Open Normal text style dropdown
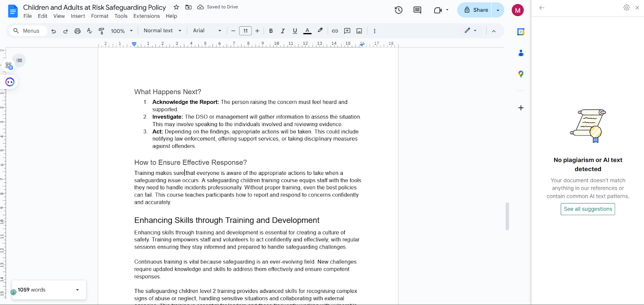Image resolution: width=644 pixels, height=305 pixels. pyautogui.click(x=163, y=31)
